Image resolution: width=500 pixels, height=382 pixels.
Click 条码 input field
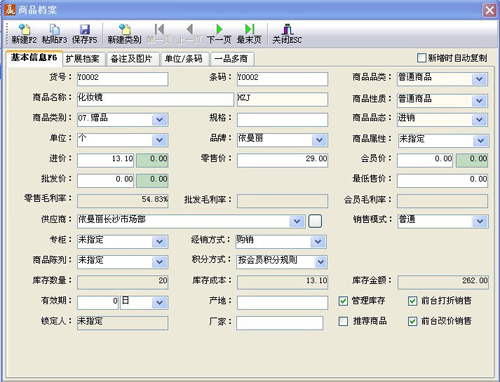point(282,79)
